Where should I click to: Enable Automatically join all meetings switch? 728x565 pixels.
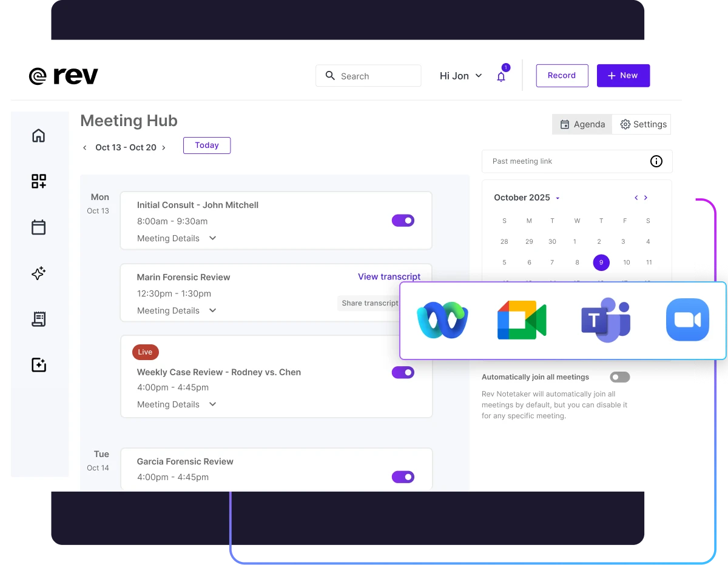(x=620, y=377)
